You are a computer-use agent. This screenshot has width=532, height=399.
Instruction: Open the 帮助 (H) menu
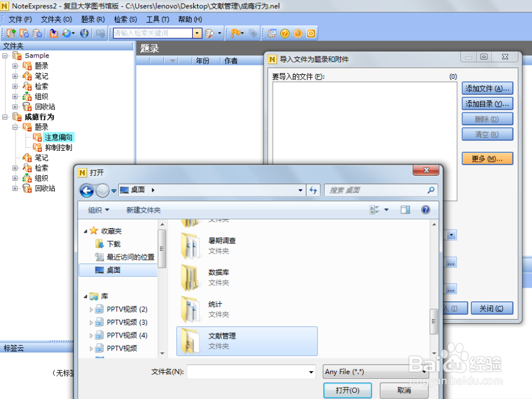coord(190,19)
